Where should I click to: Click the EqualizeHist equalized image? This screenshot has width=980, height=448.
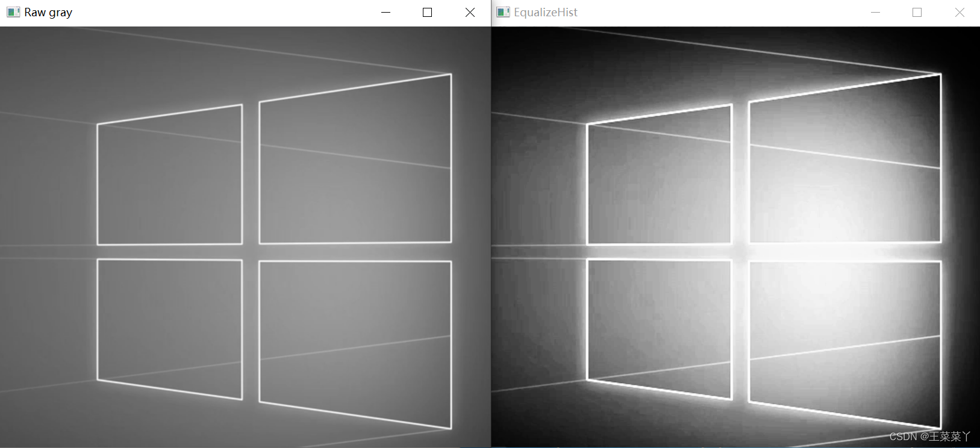pyautogui.click(x=735, y=237)
